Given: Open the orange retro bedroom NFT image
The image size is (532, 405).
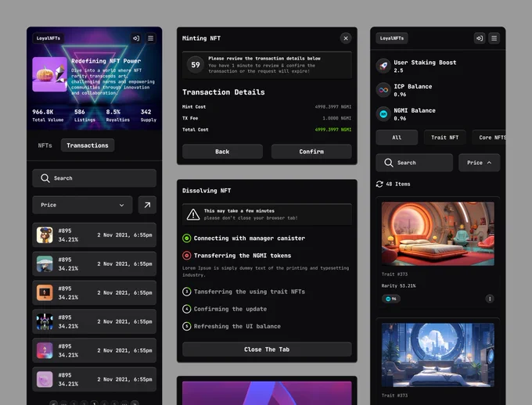Looking at the screenshot, I should pyautogui.click(x=437, y=234).
